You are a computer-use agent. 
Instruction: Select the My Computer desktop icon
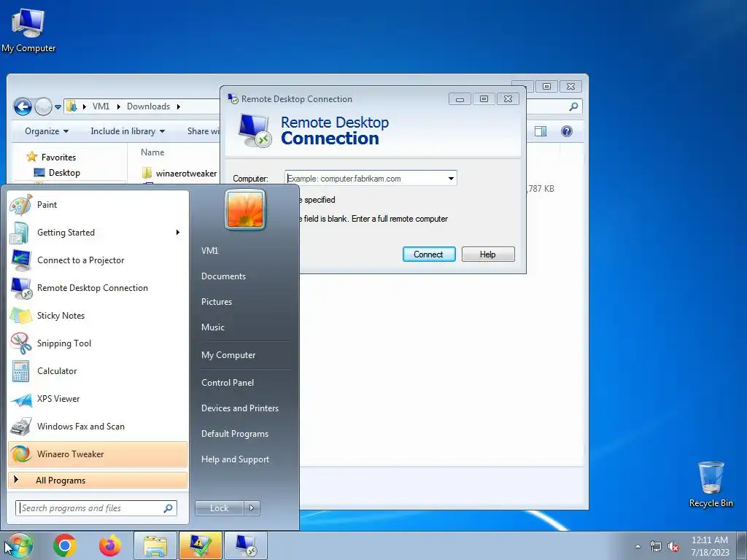(28, 31)
